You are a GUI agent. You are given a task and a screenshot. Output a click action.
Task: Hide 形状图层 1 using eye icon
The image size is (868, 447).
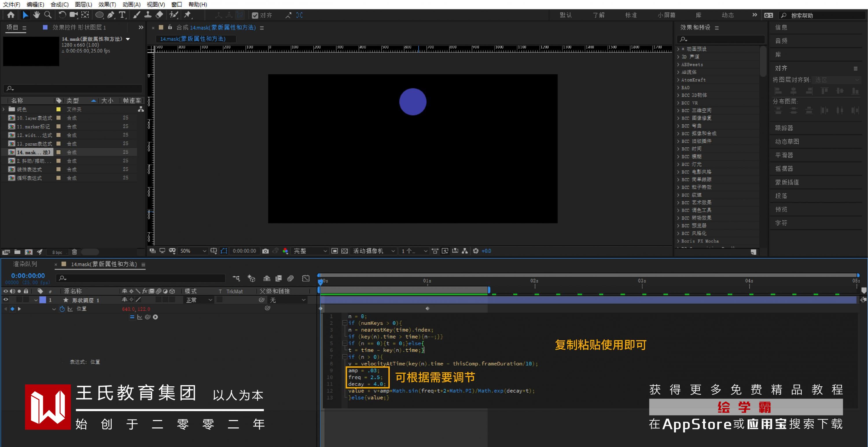pos(6,300)
